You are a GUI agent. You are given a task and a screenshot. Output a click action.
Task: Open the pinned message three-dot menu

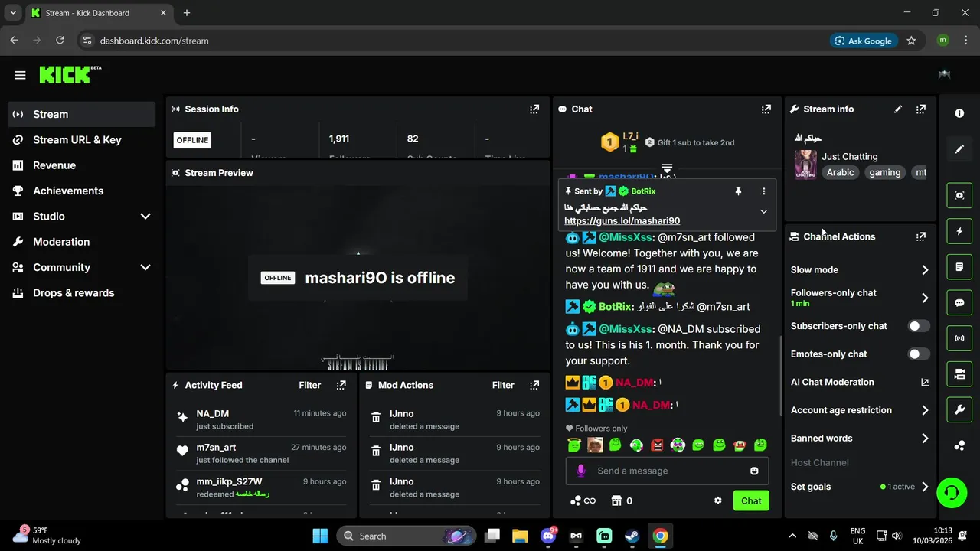(763, 191)
